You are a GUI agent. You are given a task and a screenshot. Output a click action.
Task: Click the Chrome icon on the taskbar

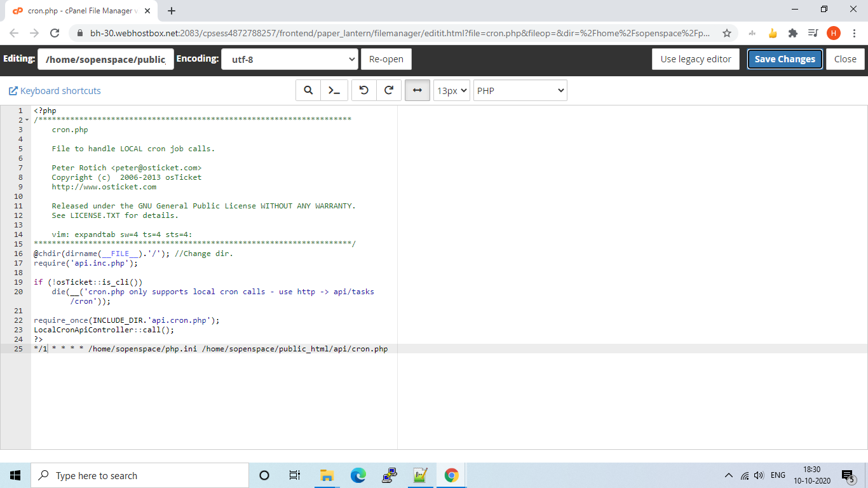pyautogui.click(x=452, y=475)
